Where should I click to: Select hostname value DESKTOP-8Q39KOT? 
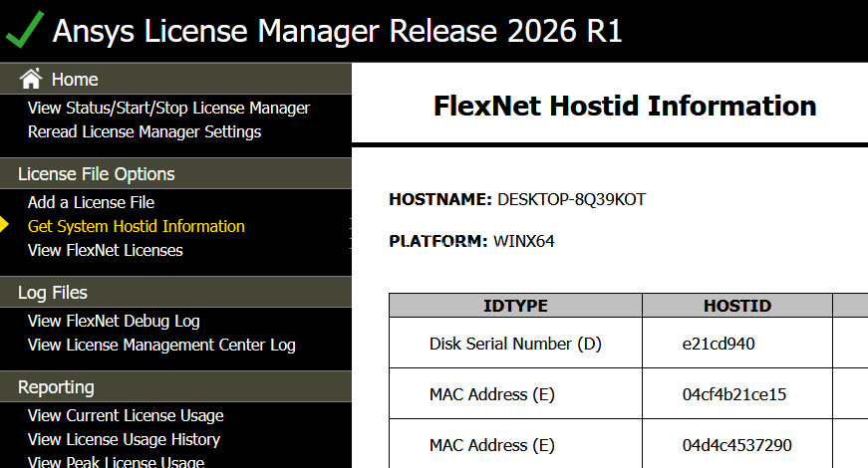click(x=571, y=199)
